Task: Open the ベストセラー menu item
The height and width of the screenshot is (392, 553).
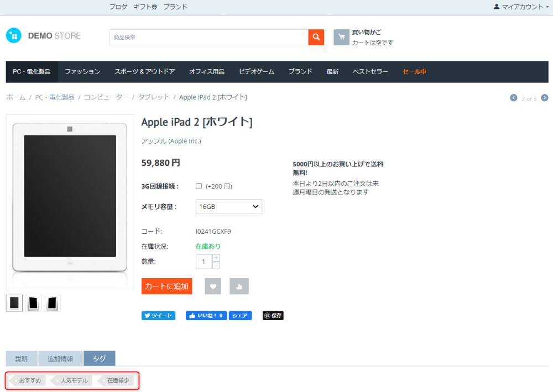Action: (370, 71)
